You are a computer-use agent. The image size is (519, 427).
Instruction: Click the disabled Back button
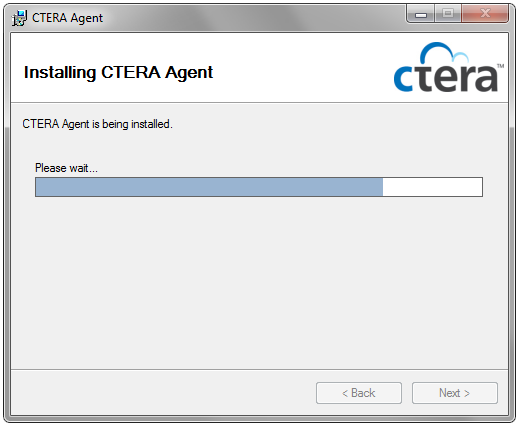click(359, 393)
